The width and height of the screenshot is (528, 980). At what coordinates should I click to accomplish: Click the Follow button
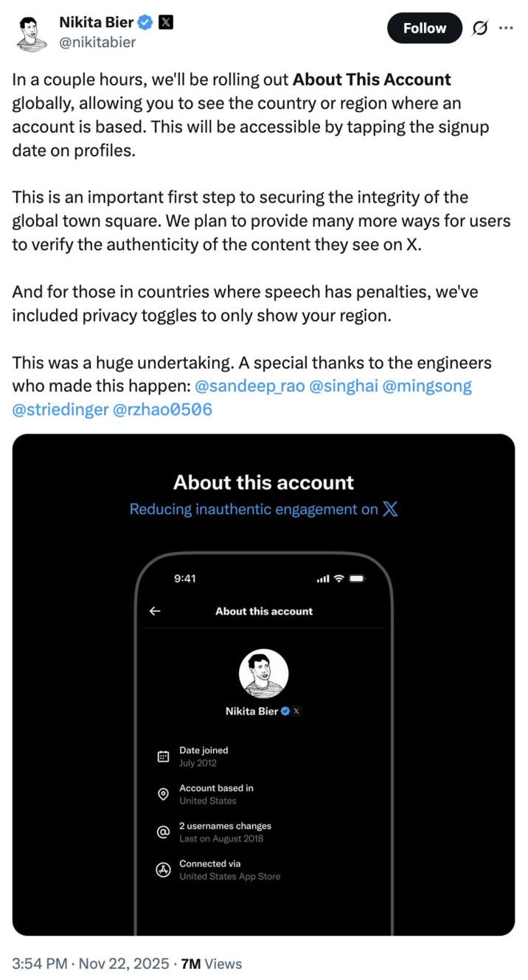pyautogui.click(x=425, y=27)
